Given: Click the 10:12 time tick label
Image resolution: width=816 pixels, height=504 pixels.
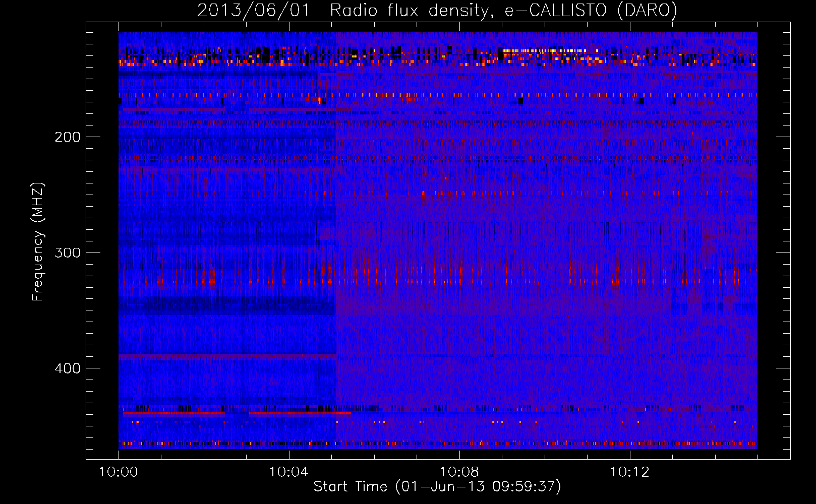Looking at the screenshot, I should tap(630, 472).
